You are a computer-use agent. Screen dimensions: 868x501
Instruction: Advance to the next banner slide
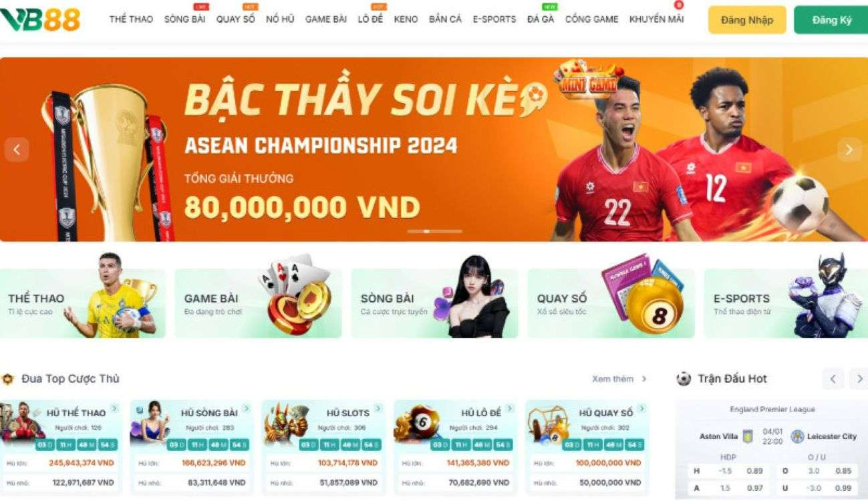coord(849,150)
